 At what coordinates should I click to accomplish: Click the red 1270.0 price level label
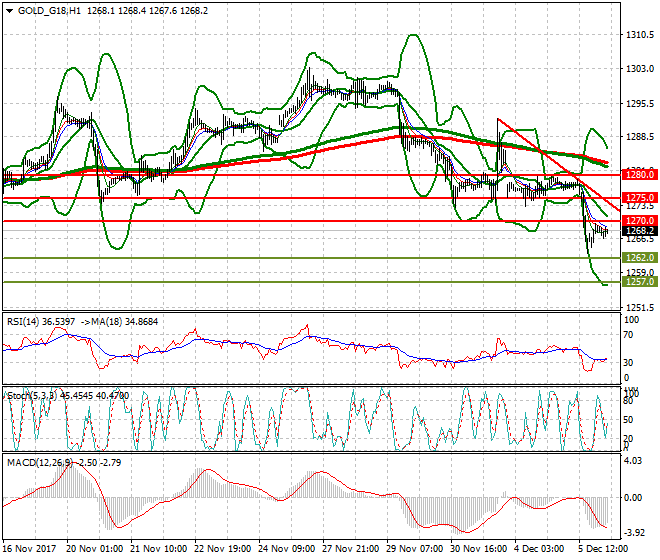640,221
